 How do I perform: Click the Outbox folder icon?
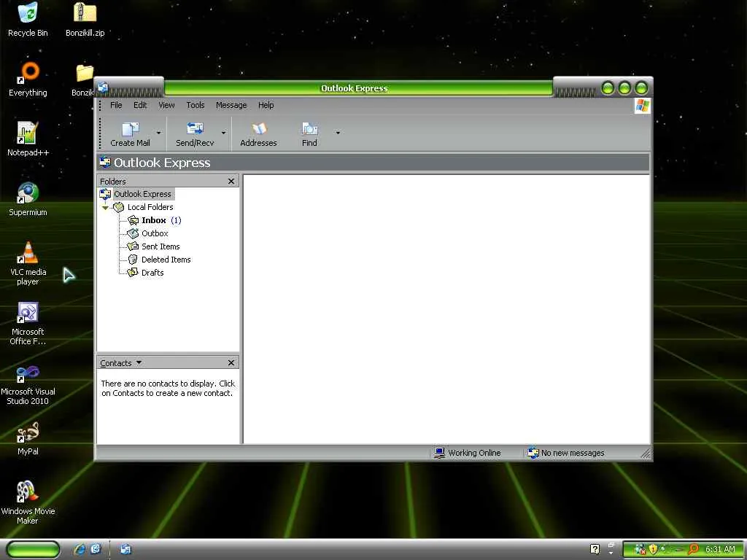click(x=133, y=233)
